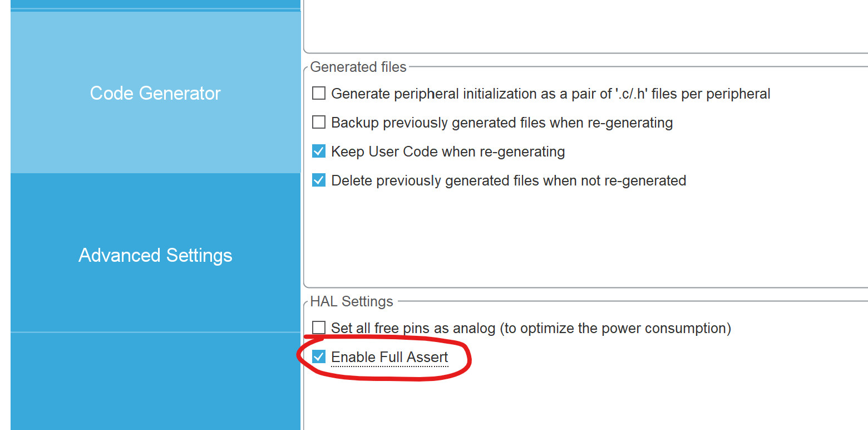Image resolution: width=868 pixels, height=430 pixels.
Task: Untick the Delete previously generated files checkbox
Action: tap(319, 180)
